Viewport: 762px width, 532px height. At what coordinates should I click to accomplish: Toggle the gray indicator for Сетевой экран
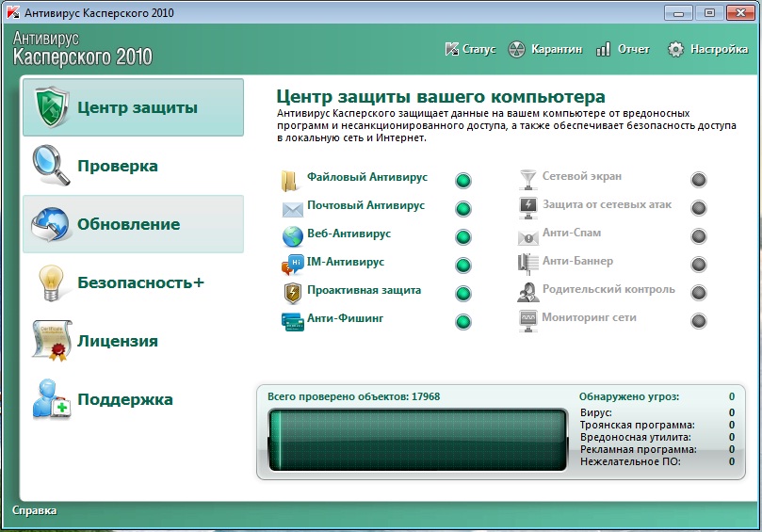click(699, 180)
